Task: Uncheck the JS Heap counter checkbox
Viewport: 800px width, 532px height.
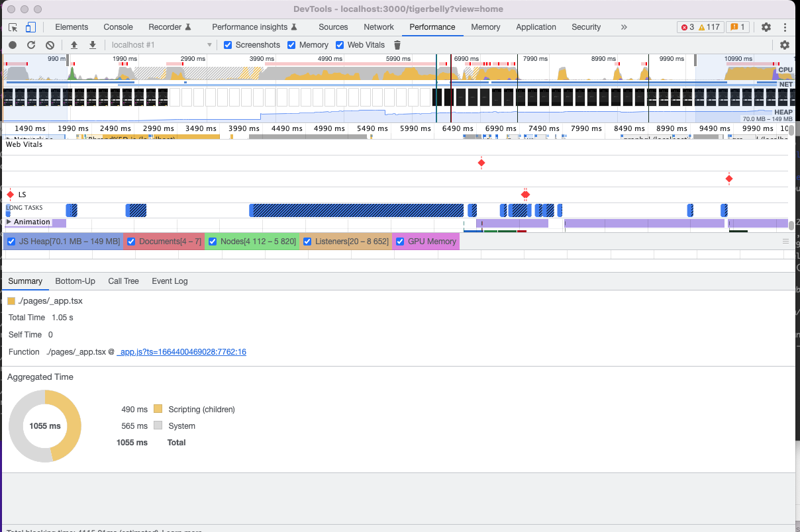Action: point(11,242)
